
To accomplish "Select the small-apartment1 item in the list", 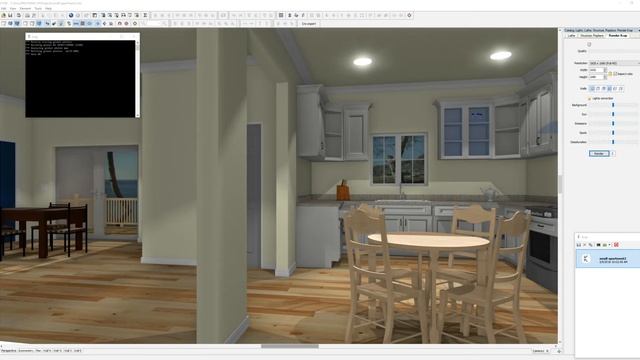I will click(608, 259).
